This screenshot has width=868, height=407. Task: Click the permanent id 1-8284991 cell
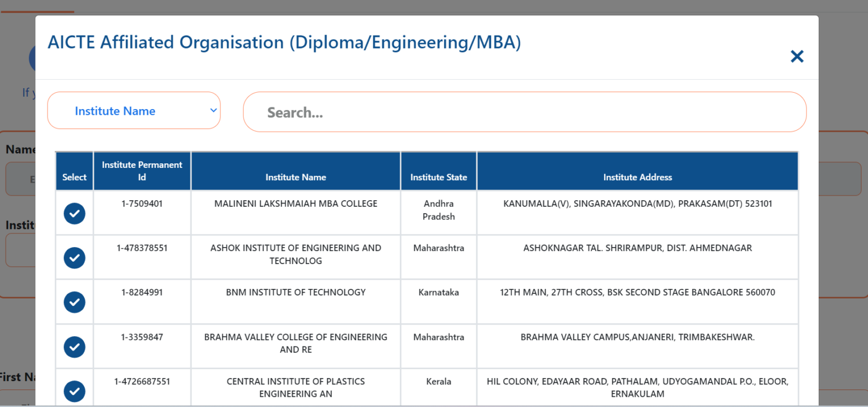[142, 292]
